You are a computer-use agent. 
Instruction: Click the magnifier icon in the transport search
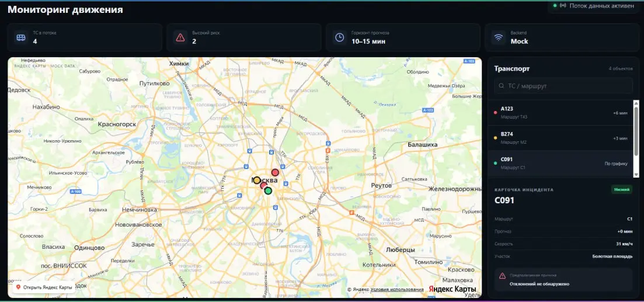(x=501, y=86)
